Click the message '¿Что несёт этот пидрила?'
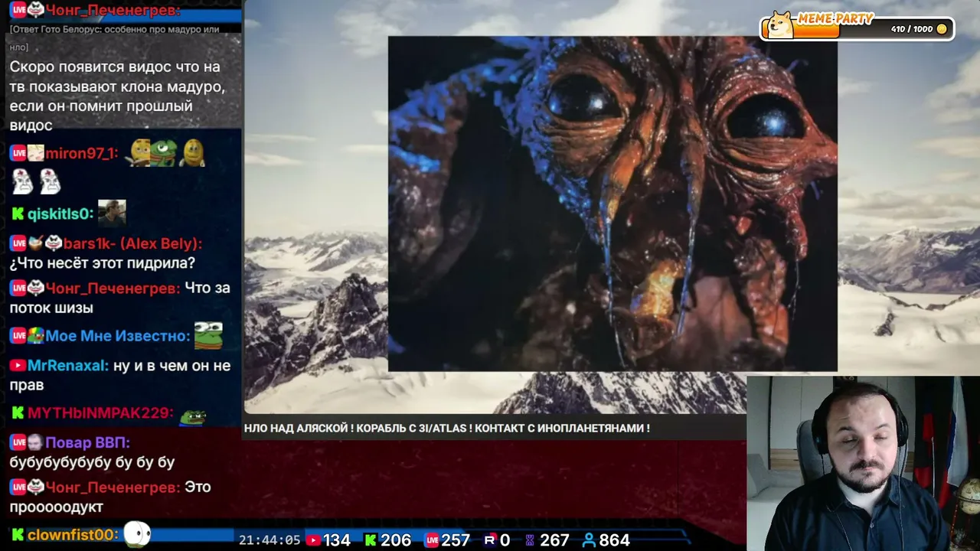 click(103, 263)
